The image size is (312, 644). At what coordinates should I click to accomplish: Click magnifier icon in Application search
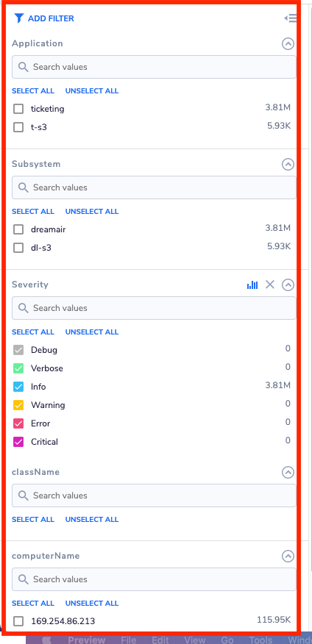click(x=24, y=67)
